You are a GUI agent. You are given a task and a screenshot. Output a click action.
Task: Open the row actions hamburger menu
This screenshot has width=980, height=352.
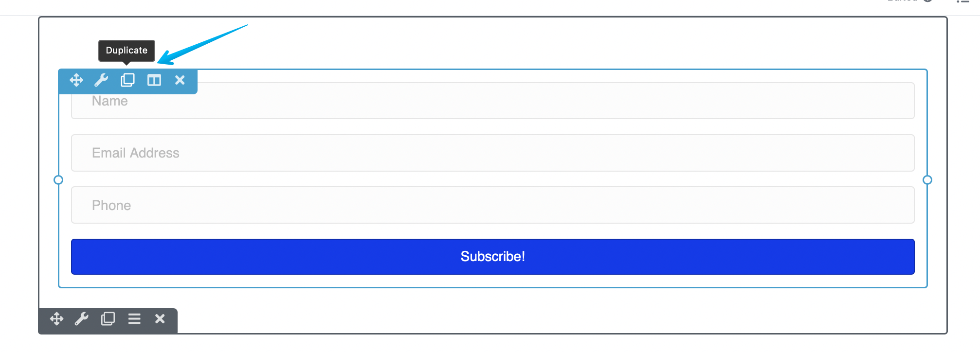click(134, 319)
